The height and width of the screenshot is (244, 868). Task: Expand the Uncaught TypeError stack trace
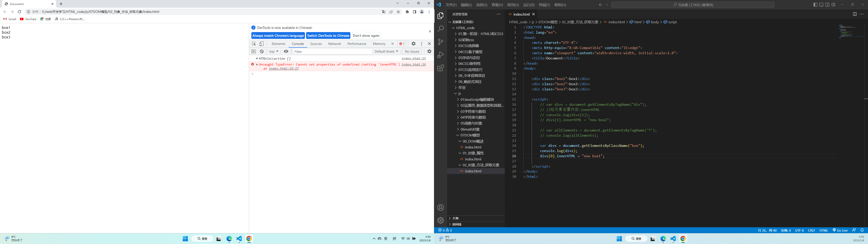pos(257,64)
